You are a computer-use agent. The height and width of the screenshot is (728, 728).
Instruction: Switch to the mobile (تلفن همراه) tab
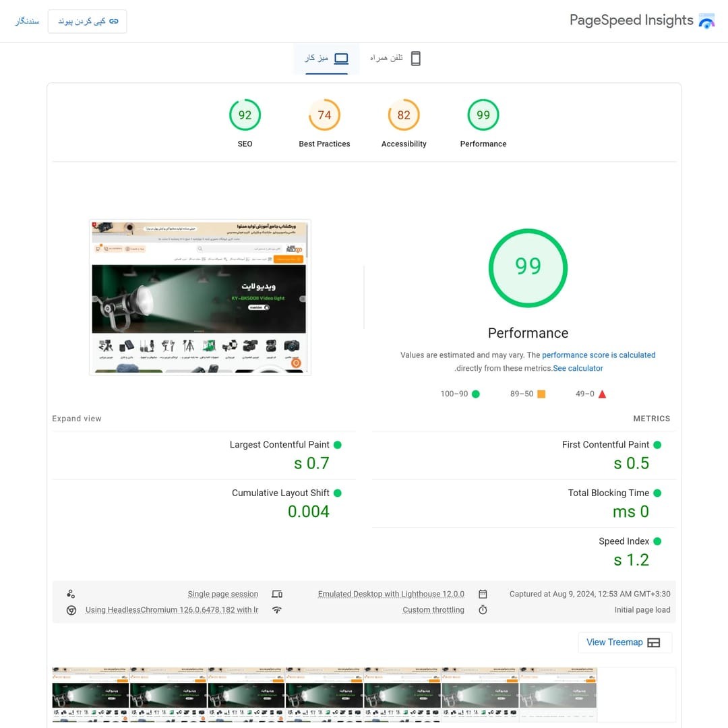point(396,59)
